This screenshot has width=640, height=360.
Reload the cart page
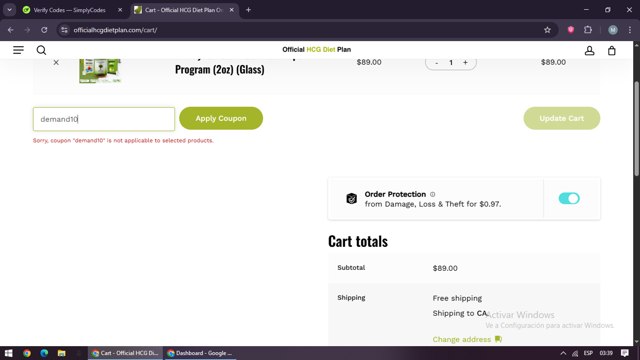tap(44, 30)
